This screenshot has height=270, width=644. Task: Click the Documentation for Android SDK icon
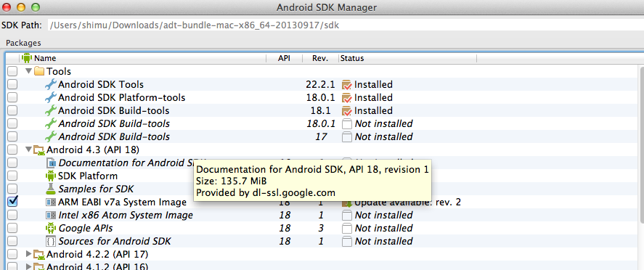[51, 163]
